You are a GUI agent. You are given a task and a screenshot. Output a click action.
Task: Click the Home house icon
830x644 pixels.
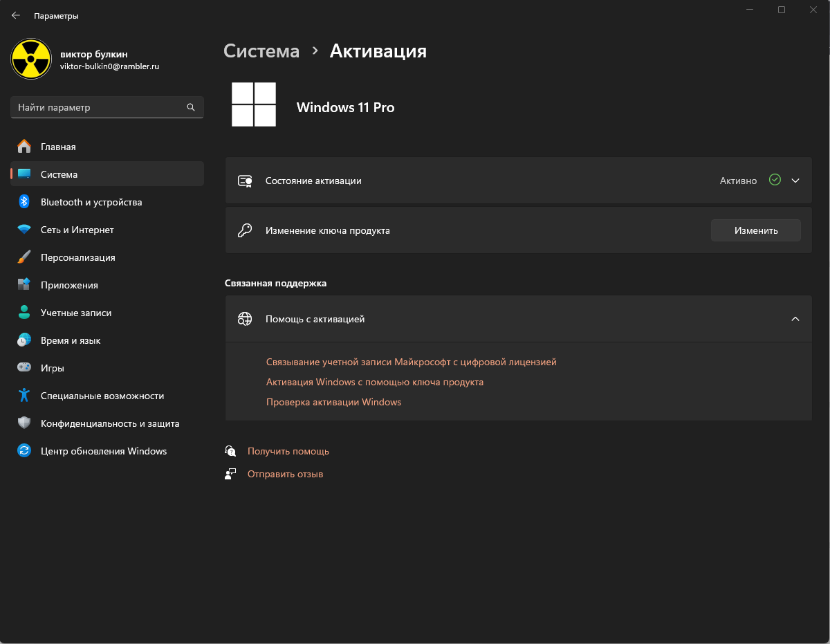(24, 147)
